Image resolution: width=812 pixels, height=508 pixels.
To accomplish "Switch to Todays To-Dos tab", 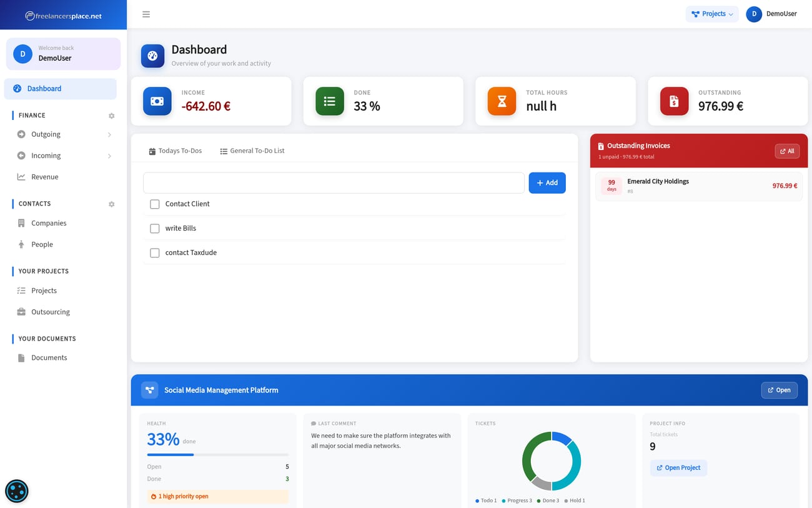I will click(176, 151).
